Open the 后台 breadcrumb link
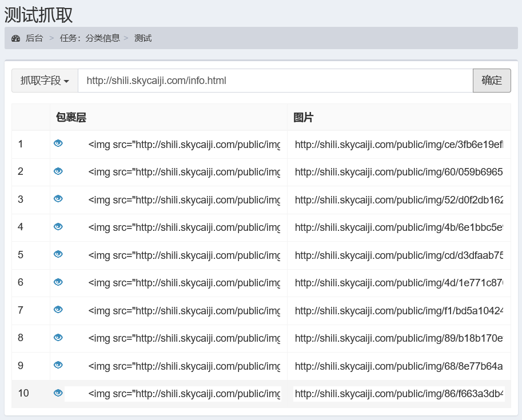The width and height of the screenshot is (522, 420). point(34,38)
